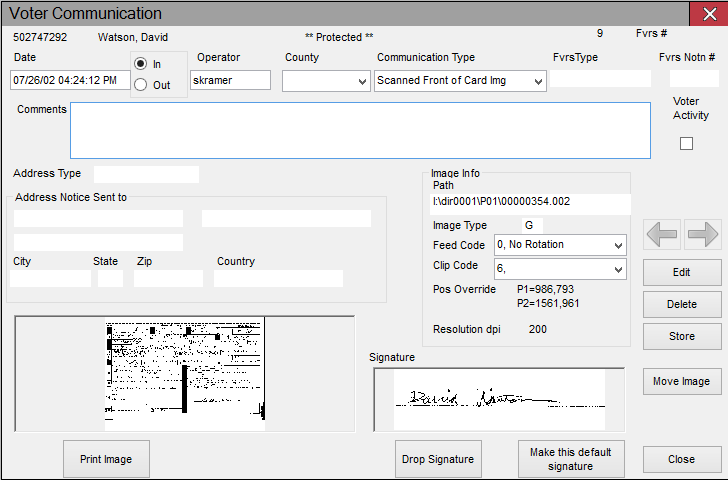Click Make this default signature button

(570, 459)
